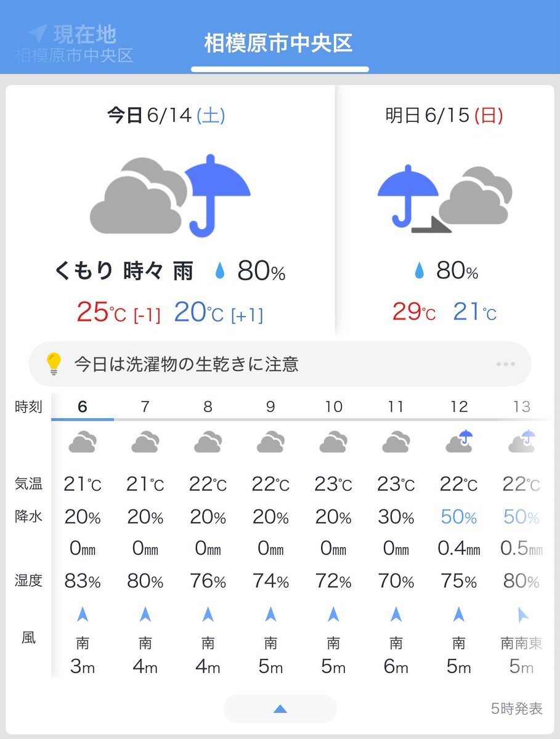Tap the 5時発表 issue time label
This screenshot has width=560, height=739.
point(517,709)
